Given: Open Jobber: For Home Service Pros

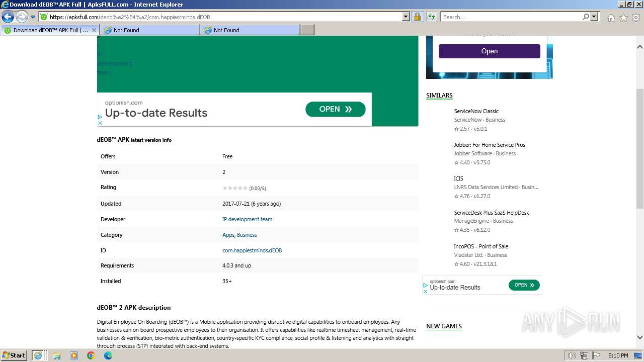Looking at the screenshot, I should (x=490, y=145).
